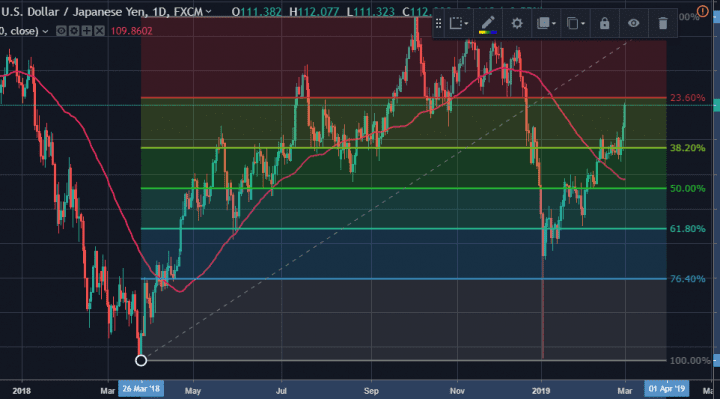Collapse the indicator legend arrow
The width and height of the screenshot is (720, 399).
click(x=45, y=31)
